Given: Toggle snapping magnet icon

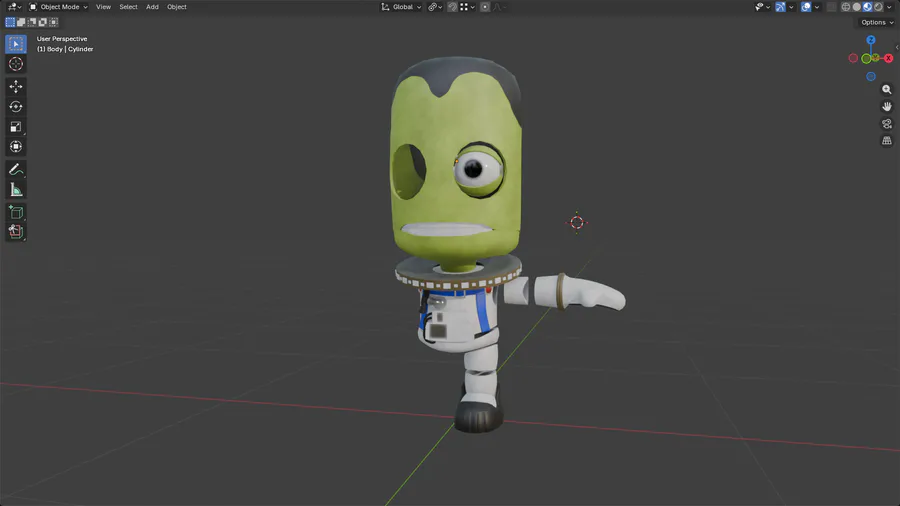Looking at the screenshot, I should pyautogui.click(x=452, y=7).
